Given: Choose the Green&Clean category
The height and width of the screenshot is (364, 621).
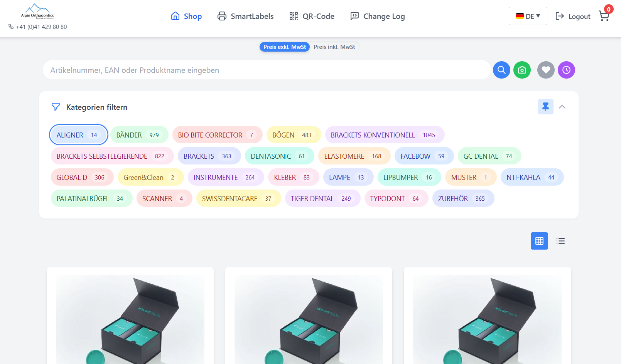Looking at the screenshot, I should 150,177.
